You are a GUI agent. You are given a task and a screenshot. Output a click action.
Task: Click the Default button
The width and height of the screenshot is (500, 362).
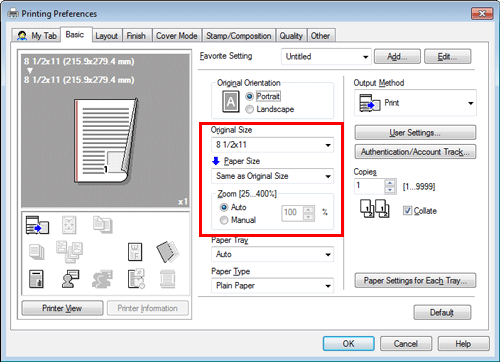point(442,312)
